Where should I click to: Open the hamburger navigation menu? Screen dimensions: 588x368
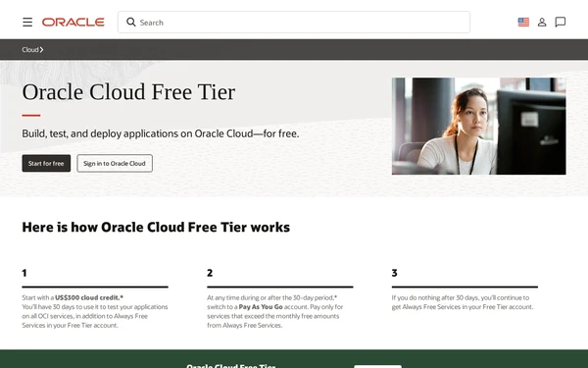point(27,23)
